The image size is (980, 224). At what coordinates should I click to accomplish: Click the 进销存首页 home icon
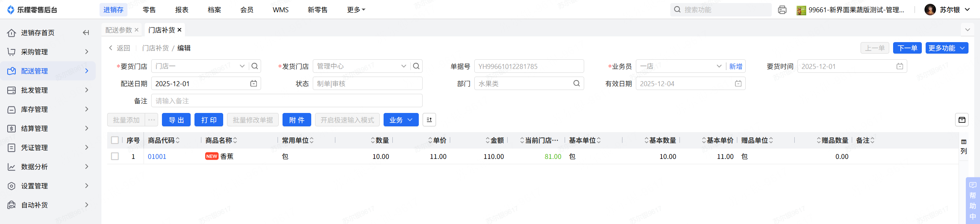[x=11, y=33]
